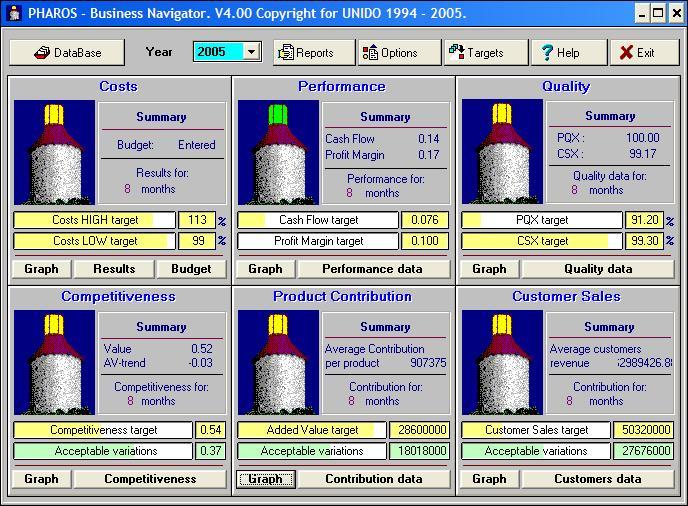Open Graph in the Product Contribution panel
Viewport: 688px width, 506px height.
pos(265,479)
